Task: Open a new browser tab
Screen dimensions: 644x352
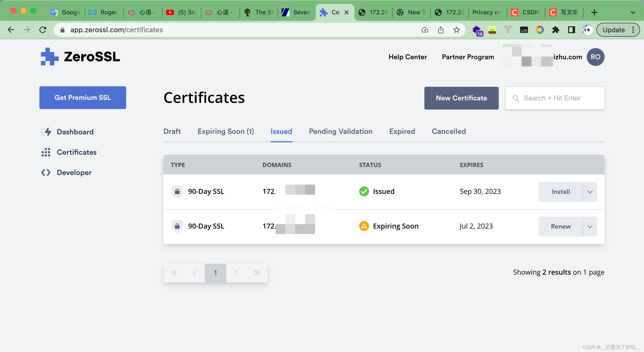Action: (594, 12)
